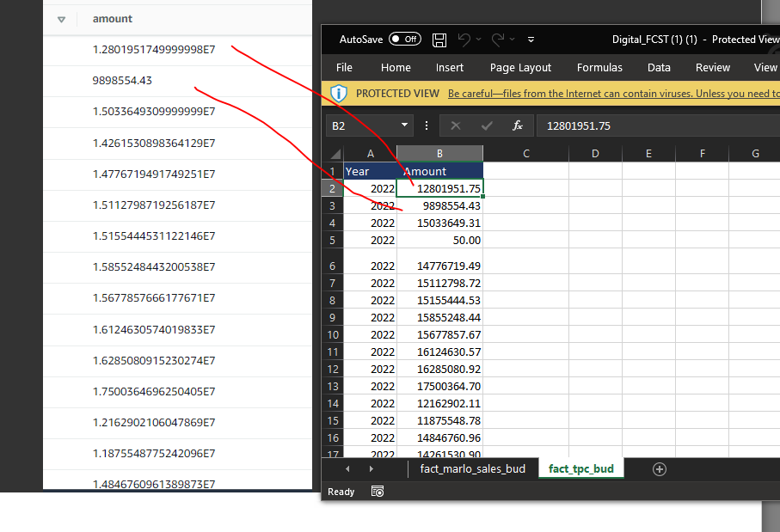Click the previous sheet navigation arrow
Viewport: 780px width, 532px height.
click(x=347, y=469)
